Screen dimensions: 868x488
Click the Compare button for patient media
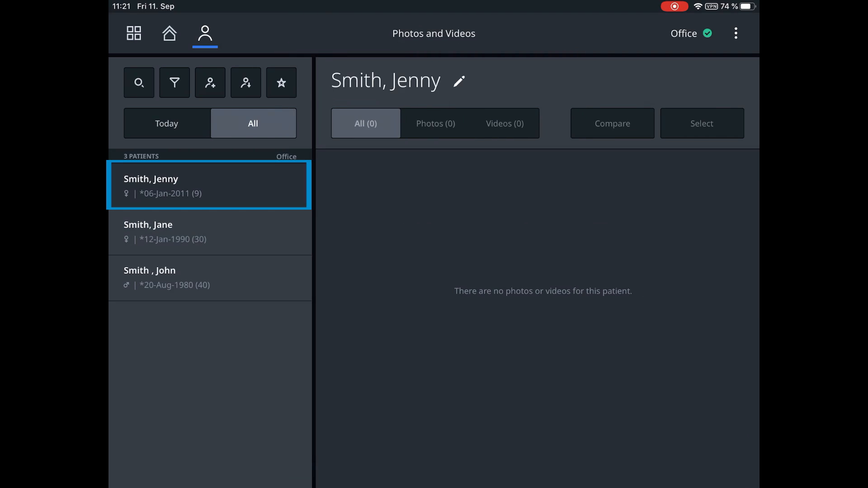click(x=612, y=123)
